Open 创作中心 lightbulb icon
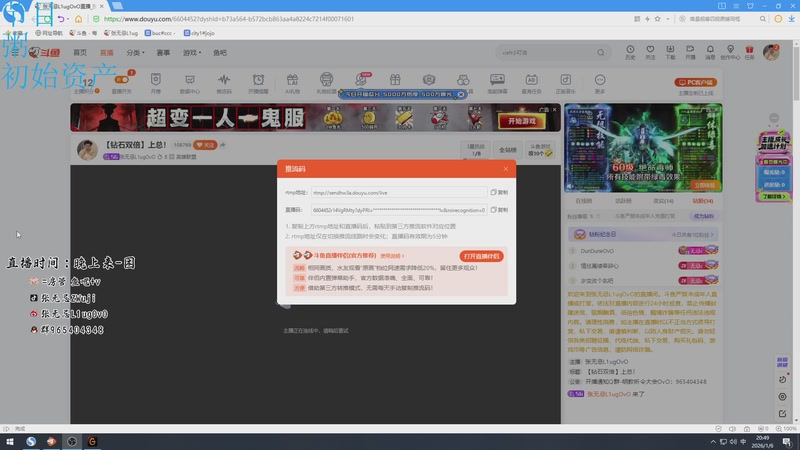This screenshot has width=800, height=450. click(x=730, y=52)
